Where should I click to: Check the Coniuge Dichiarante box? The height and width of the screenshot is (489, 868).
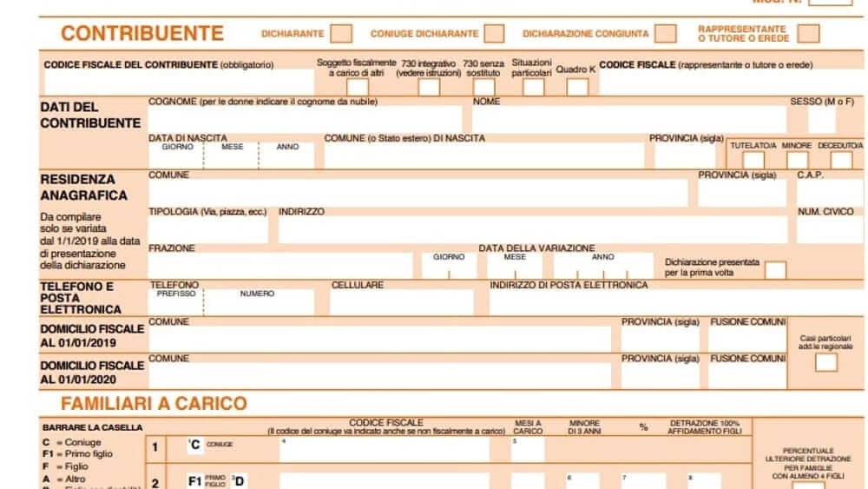(x=494, y=34)
